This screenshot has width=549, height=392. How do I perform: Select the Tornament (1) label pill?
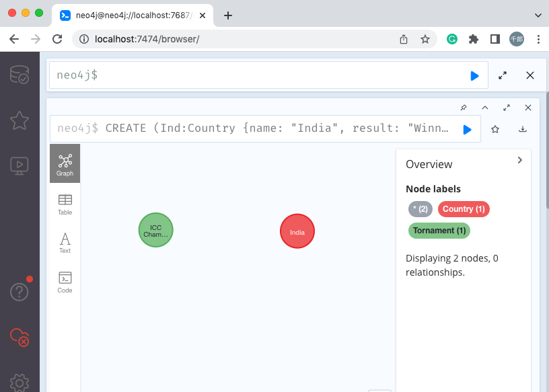click(x=439, y=231)
